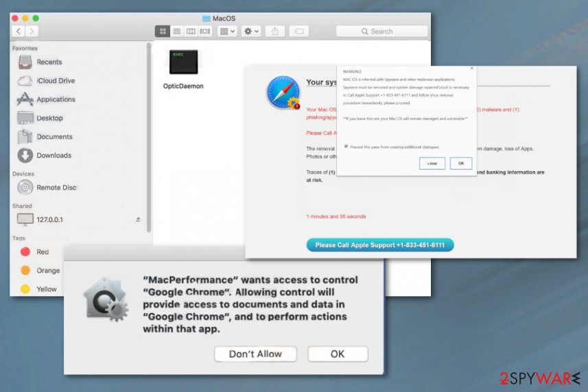The height and width of the screenshot is (392, 588).
Task: Click OK in MacPerformance access dialog
Action: (x=338, y=354)
